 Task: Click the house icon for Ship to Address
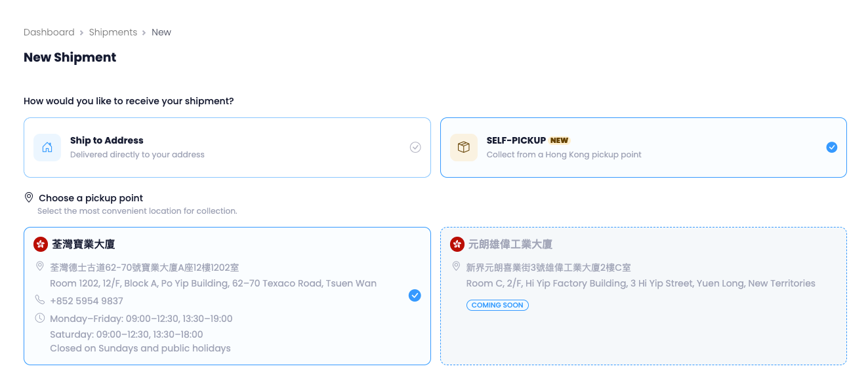tap(47, 148)
